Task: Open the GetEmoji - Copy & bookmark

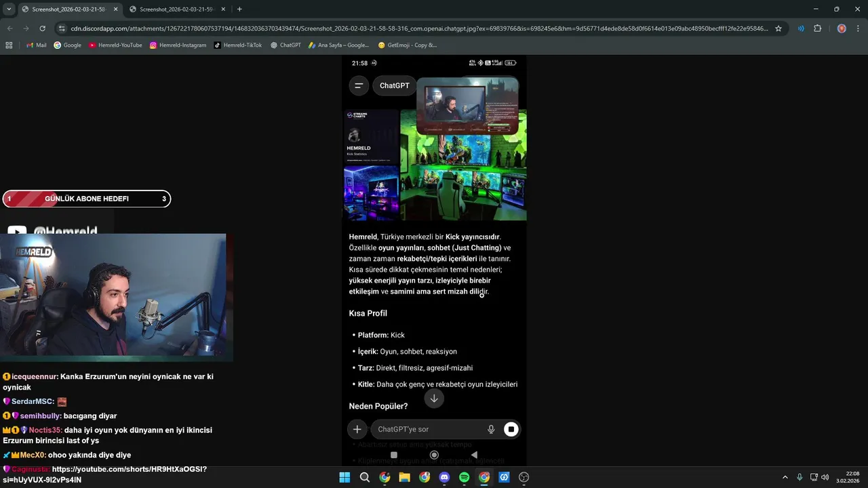Action: point(407,45)
